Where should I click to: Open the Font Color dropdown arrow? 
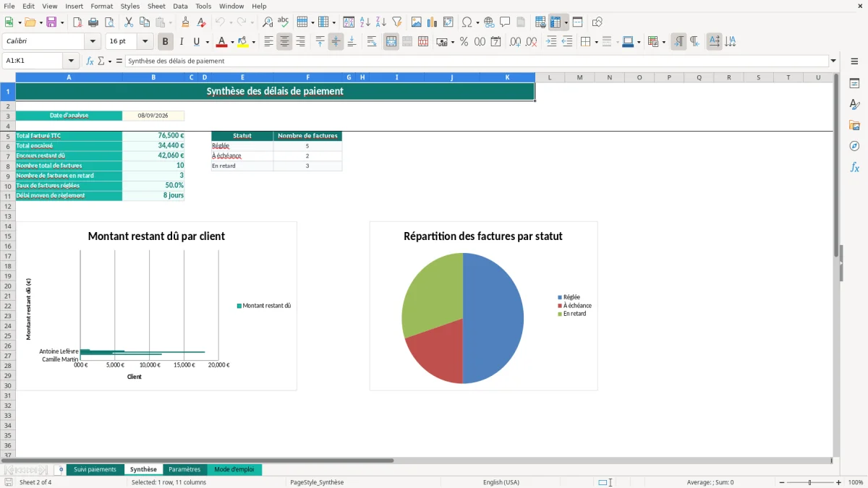[x=233, y=42]
